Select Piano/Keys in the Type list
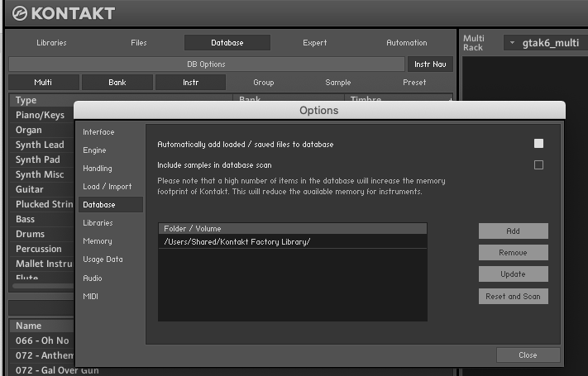Viewport: 588px width, 376px height. (x=40, y=115)
